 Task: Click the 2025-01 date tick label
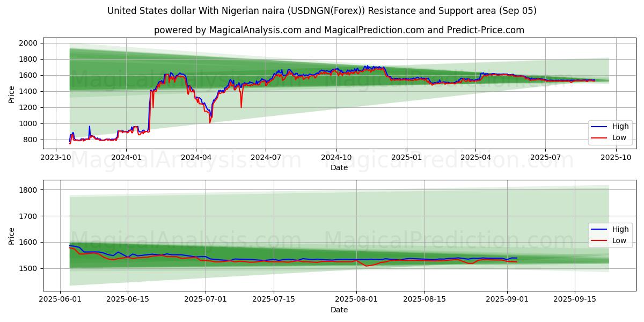click(x=407, y=157)
